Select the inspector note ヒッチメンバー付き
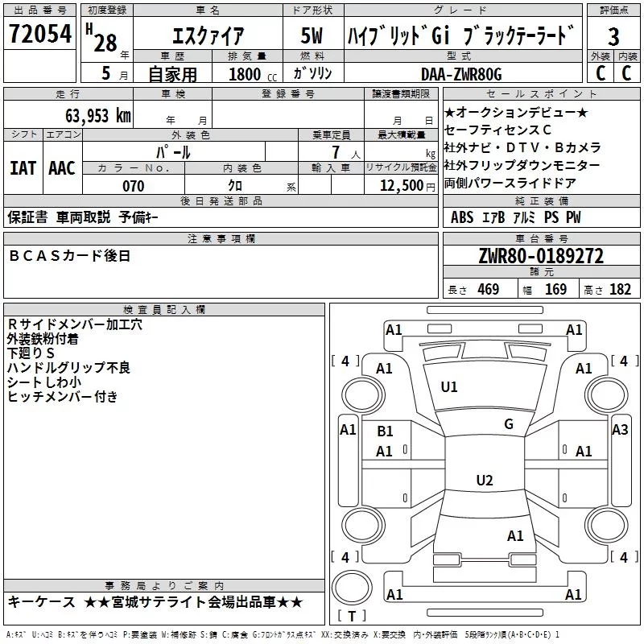 click(x=63, y=397)
